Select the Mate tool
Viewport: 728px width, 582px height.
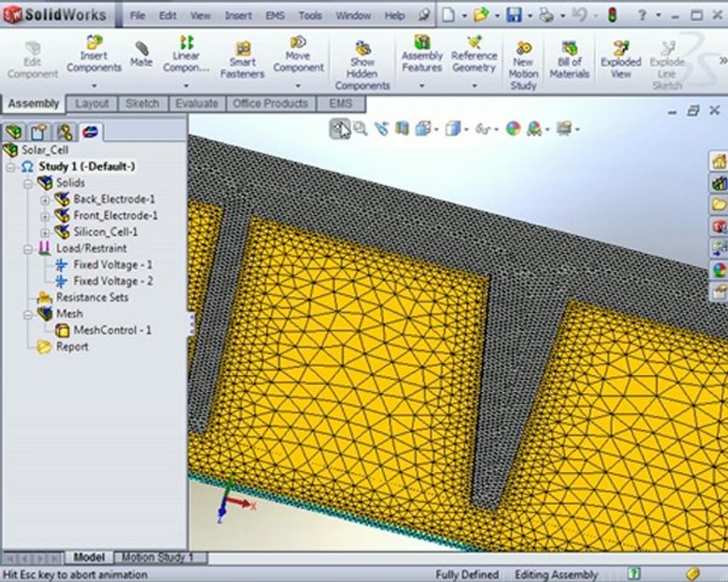(141, 54)
